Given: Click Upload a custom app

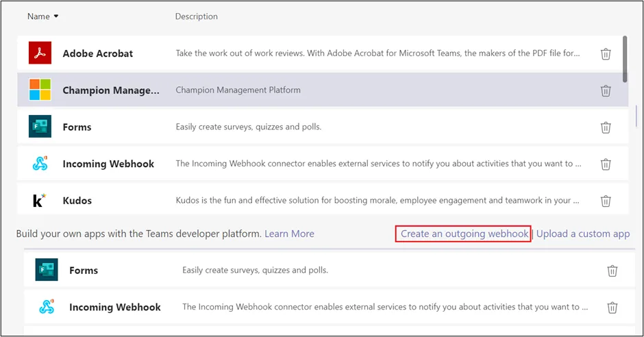Looking at the screenshot, I should click(x=583, y=234).
